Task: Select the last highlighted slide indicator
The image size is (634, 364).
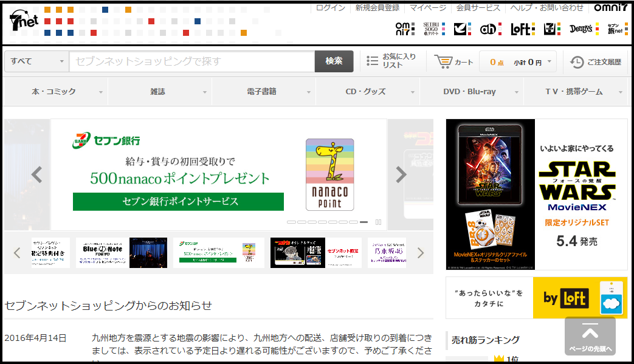Action: (x=364, y=222)
